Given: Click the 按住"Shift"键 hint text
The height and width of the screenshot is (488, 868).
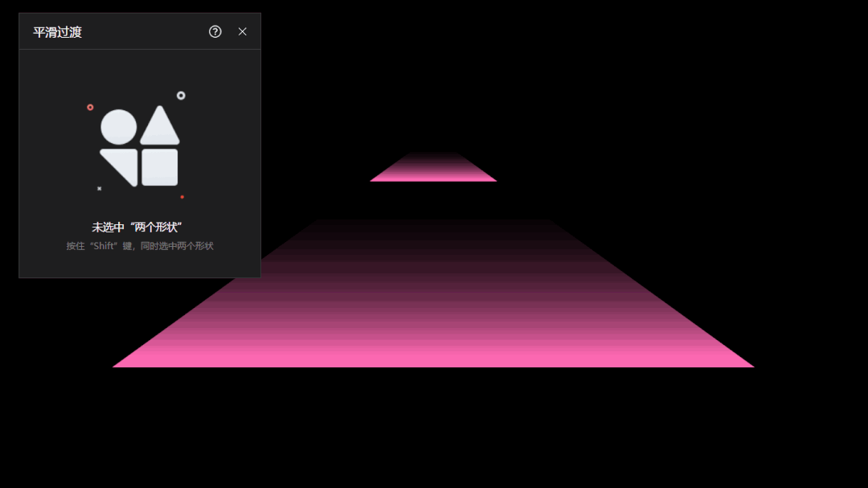Looking at the screenshot, I should pos(140,246).
